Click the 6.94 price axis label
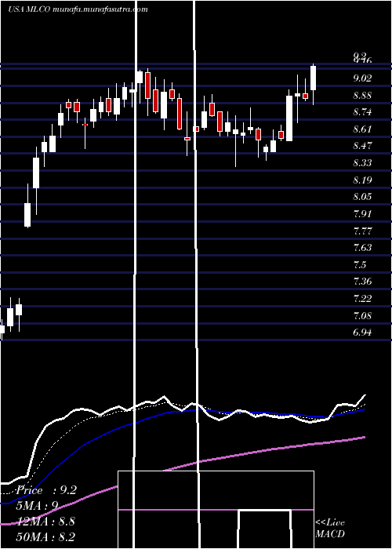This screenshot has height=549, width=392. pos(362,333)
